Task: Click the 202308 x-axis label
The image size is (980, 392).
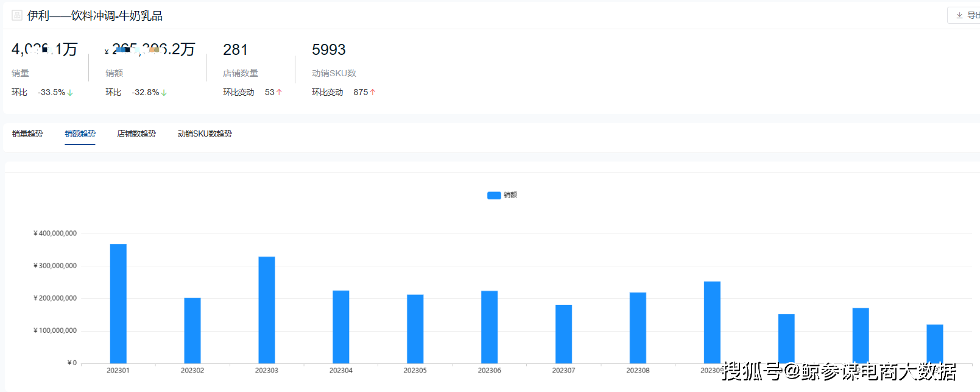Action: [638, 371]
